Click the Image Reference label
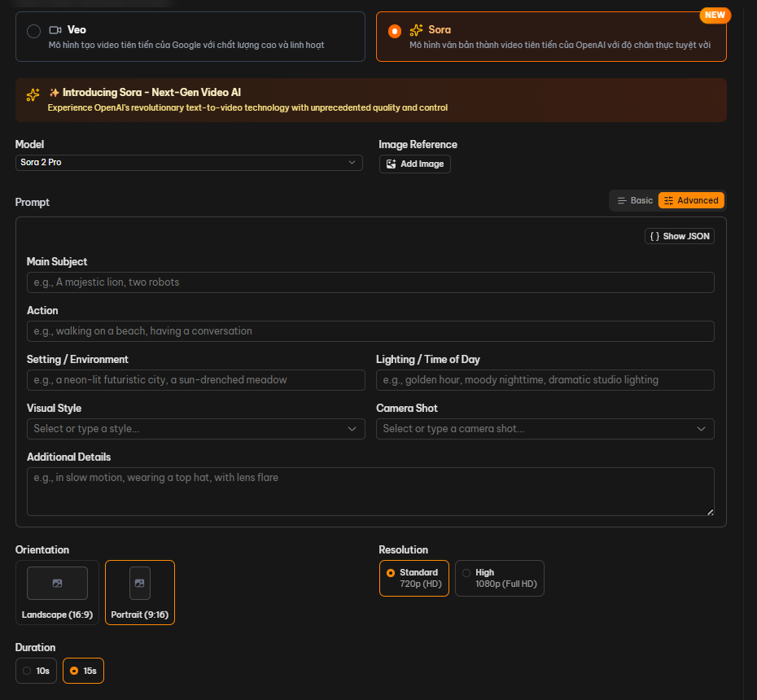 (418, 144)
